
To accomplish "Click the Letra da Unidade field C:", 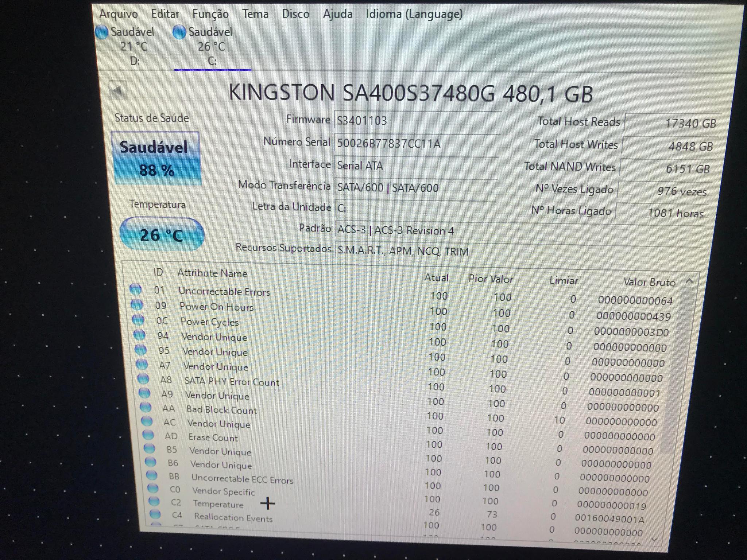I will [x=415, y=208].
